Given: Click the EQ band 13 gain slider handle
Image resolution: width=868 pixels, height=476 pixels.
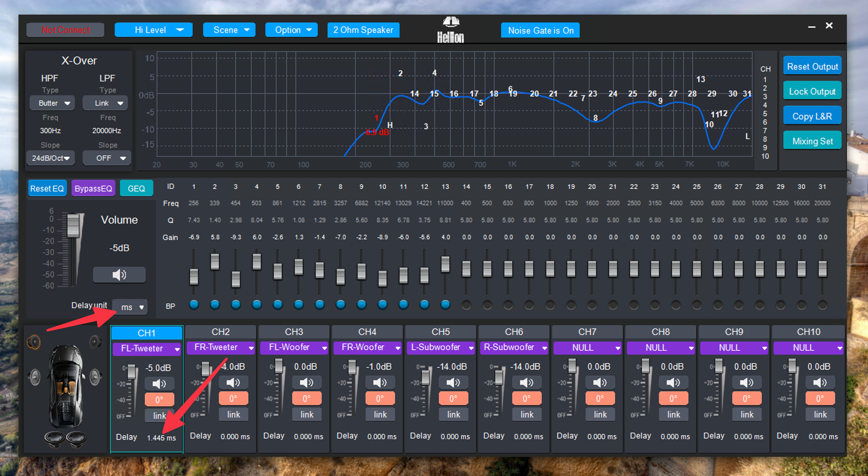Looking at the screenshot, I should coord(445,264).
